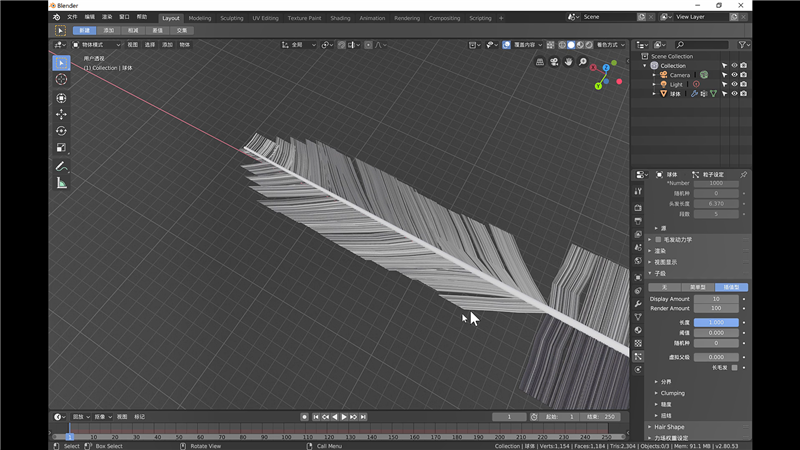Viewport: 800px width, 450px height.
Task: Toggle the 毛发动力学 checkbox
Action: [x=658, y=240]
